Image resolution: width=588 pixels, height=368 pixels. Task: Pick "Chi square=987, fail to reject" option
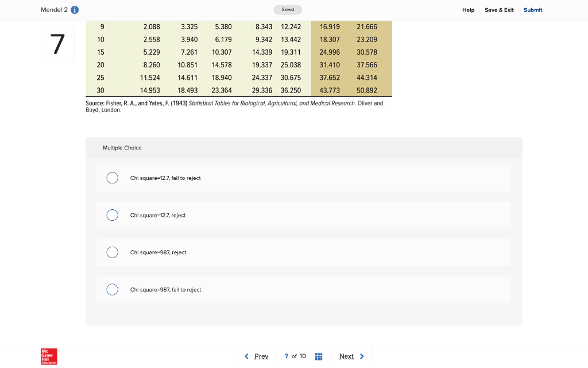pyautogui.click(x=113, y=290)
